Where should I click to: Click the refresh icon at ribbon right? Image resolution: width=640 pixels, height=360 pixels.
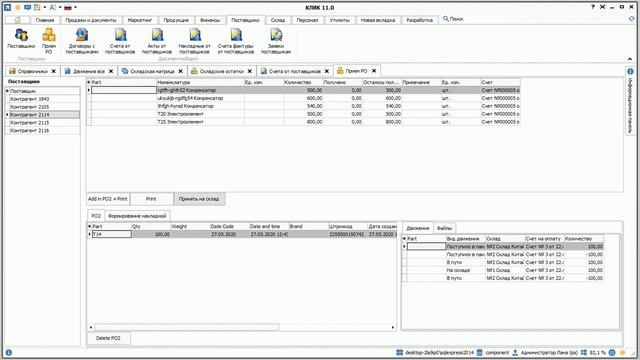(x=632, y=19)
